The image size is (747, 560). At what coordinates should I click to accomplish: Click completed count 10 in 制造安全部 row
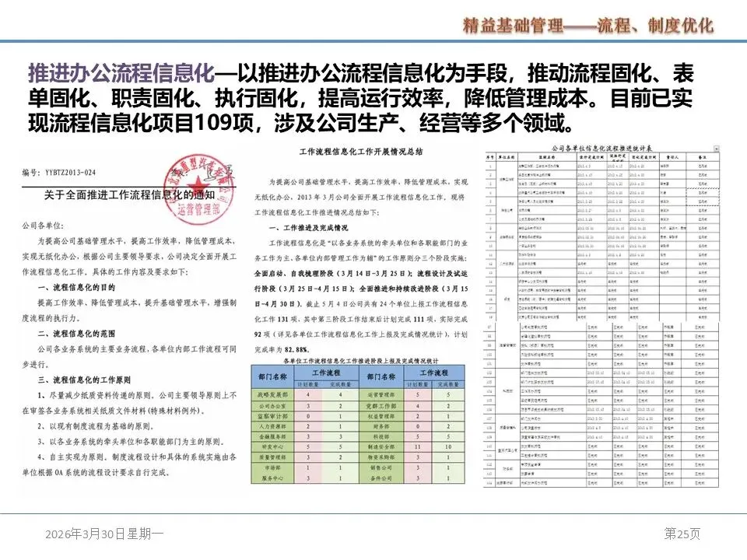[448, 447]
